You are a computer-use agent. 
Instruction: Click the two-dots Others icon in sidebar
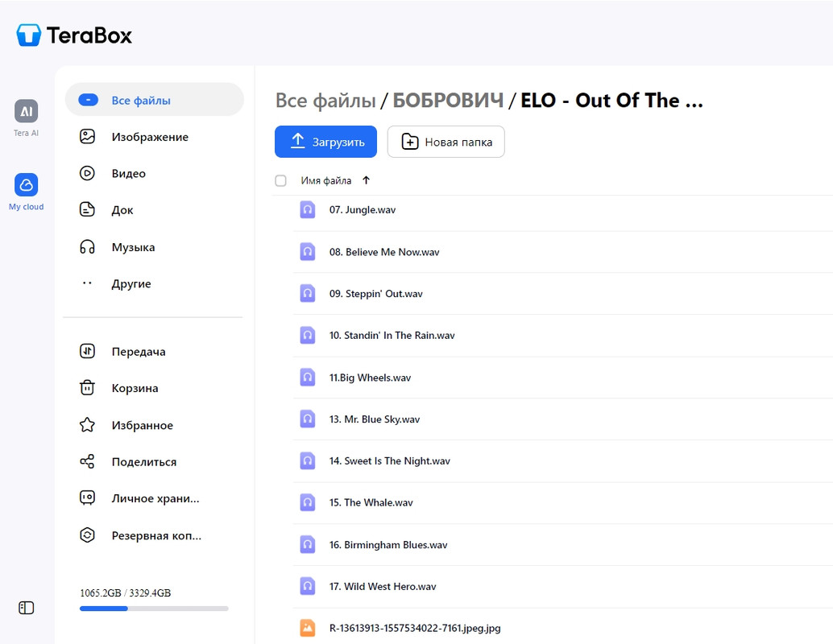87,283
